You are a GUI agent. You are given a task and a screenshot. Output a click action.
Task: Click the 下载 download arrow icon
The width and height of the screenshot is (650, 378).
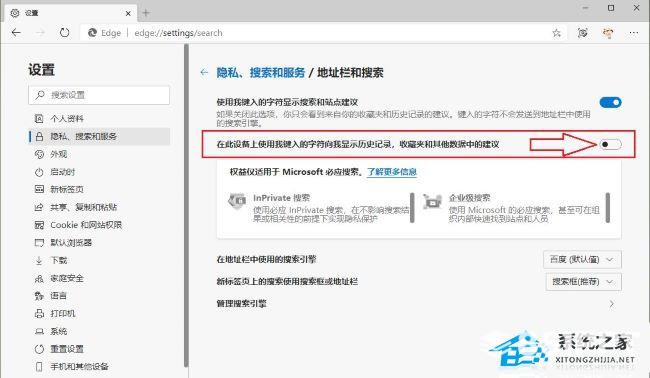click(39, 260)
